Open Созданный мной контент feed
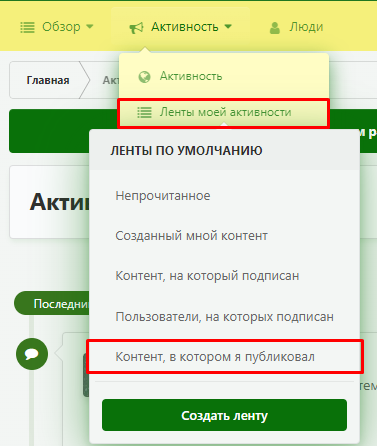The height and width of the screenshot is (446, 377). click(x=191, y=236)
